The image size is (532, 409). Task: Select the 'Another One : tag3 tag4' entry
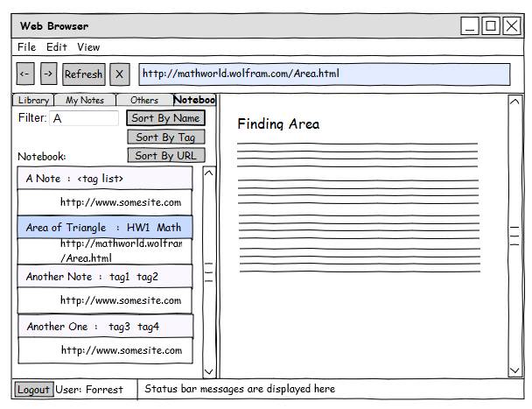click(x=106, y=326)
